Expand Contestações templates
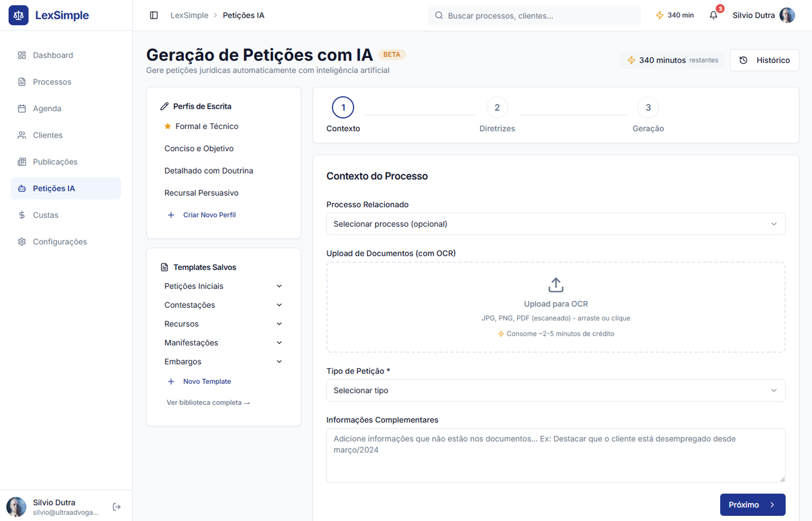812x521 pixels. (x=223, y=305)
